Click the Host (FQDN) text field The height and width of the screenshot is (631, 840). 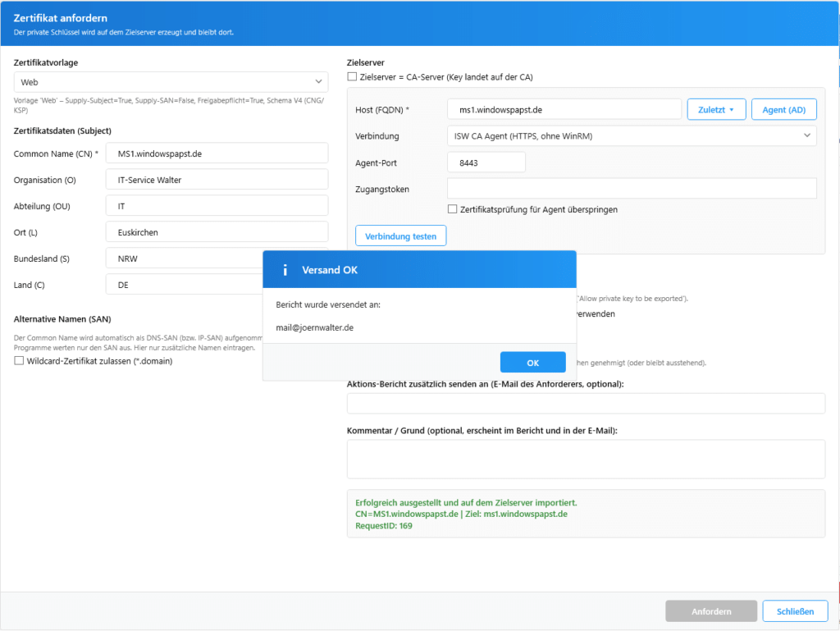coord(564,110)
